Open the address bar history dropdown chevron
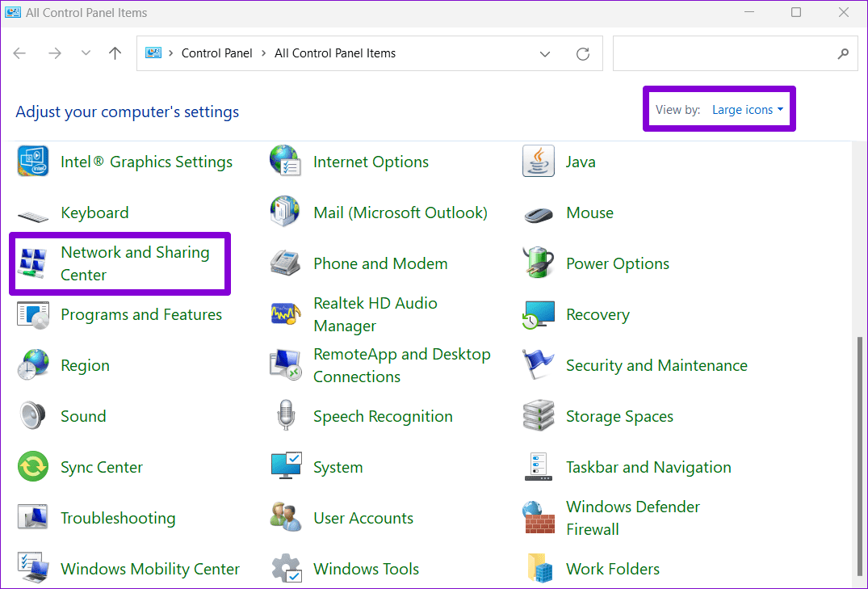868x589 pixels. 546,53
